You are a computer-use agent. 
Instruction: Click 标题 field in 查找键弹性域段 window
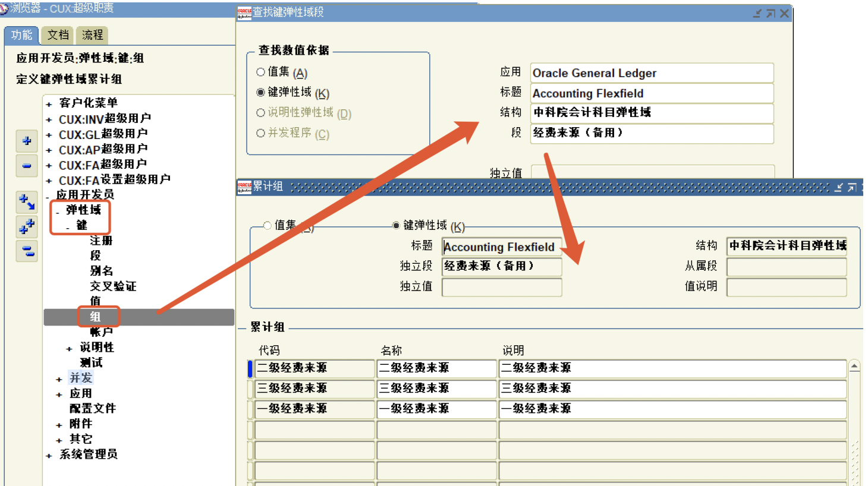tap(652, 93)
